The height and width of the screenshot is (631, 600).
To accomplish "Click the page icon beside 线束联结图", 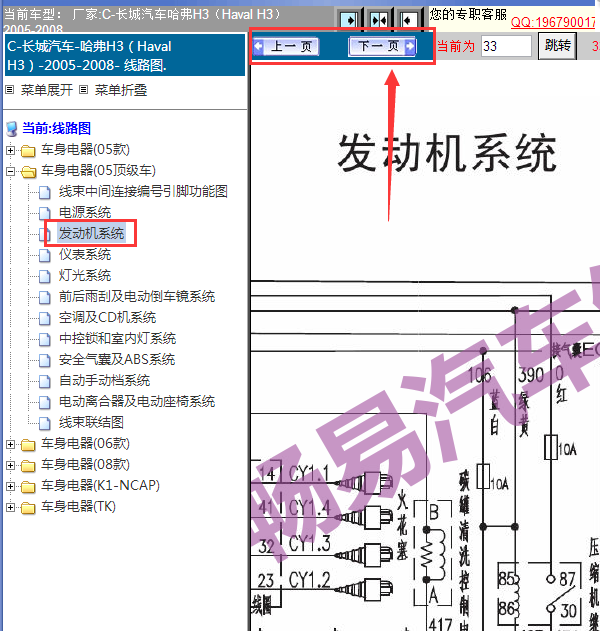I will click(x=45, y=423).
